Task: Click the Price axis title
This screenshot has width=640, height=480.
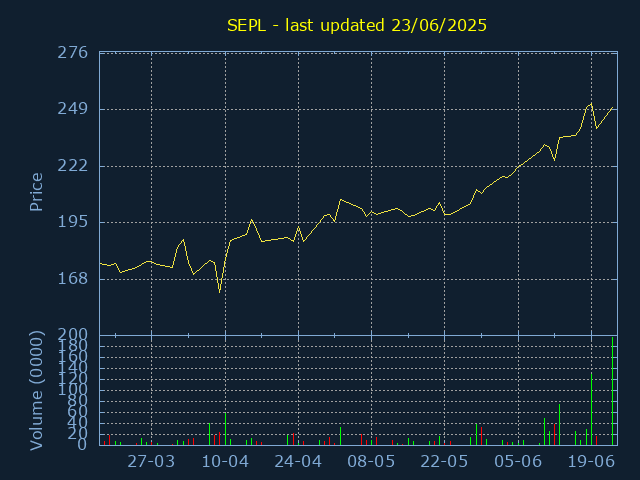Action: [x=36, y=192]
